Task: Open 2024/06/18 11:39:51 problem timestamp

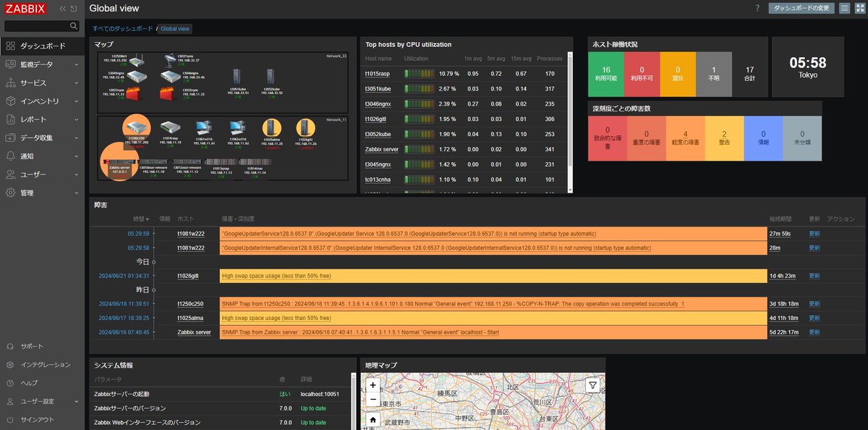Action: pyautogui.click(x=124, y=304)
